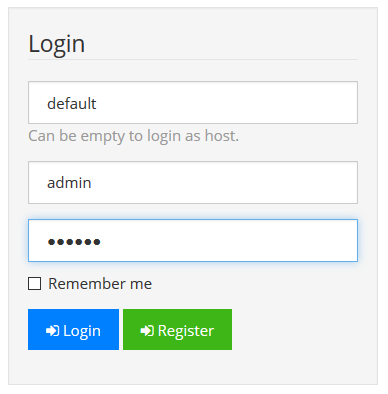Click the hint "Can be empty to login as host."

[x=134, y=136]
